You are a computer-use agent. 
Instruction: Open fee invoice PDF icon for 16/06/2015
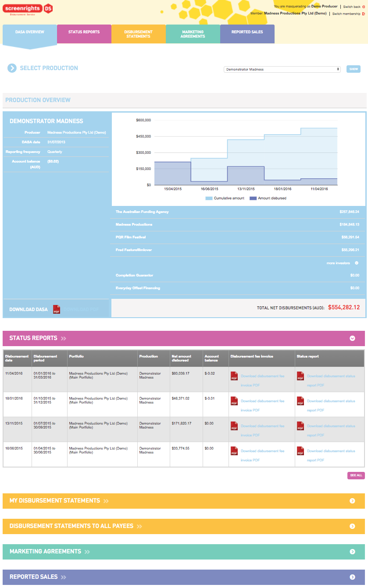click(x=234, y=451)
